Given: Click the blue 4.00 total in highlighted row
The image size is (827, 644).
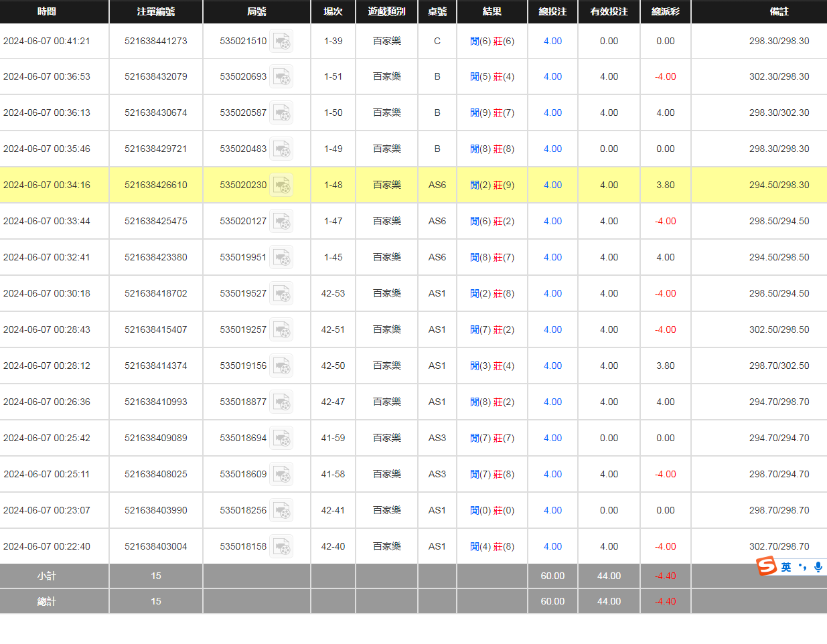Looking at the screenshot, I should [552, 185].
